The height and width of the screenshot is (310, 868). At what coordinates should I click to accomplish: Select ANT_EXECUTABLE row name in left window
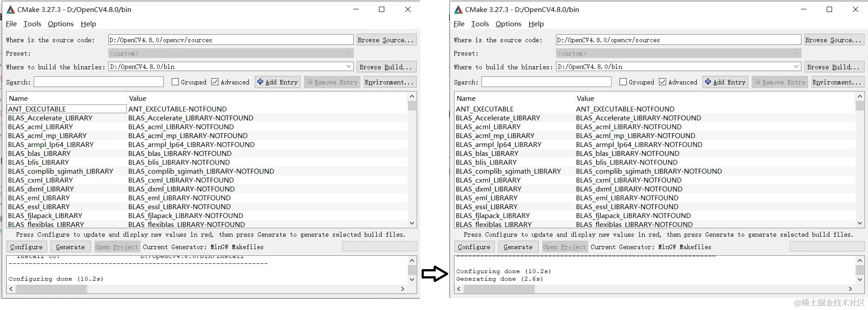click(x=37, y=109)
